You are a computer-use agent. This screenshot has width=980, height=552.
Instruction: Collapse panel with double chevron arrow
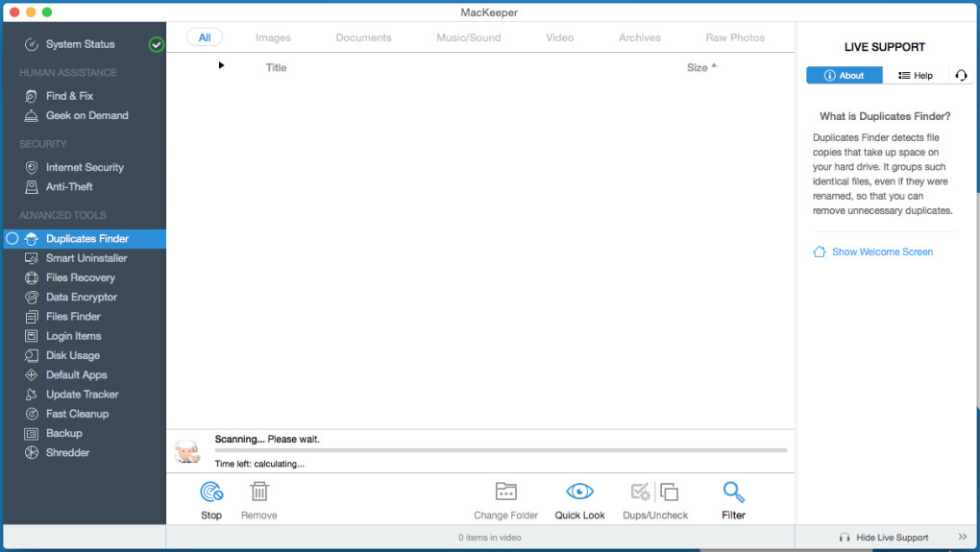(963, 537)
